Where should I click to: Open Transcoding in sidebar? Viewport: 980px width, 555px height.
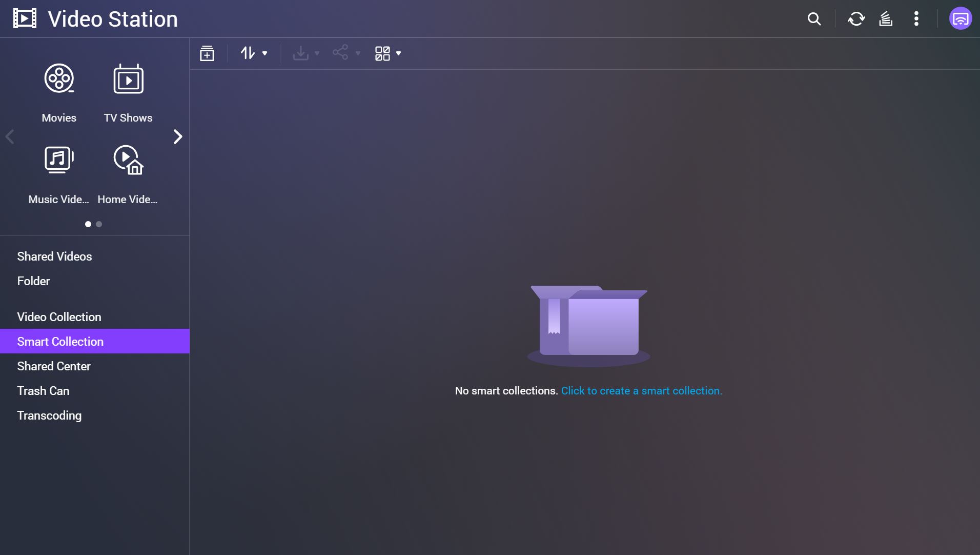click(95, 415)
